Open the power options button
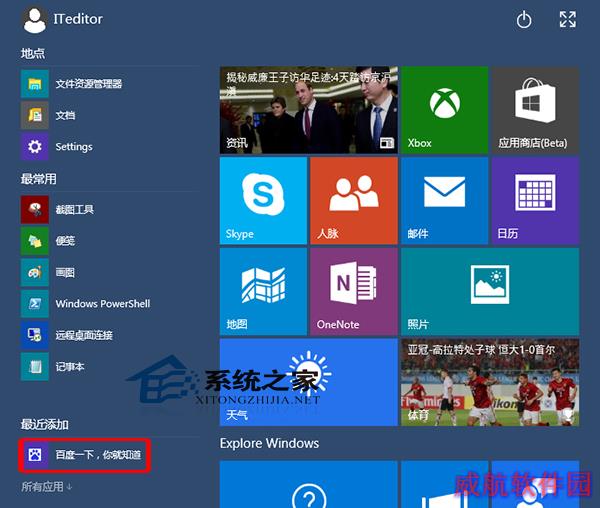This screenshot has width=600, height=508. click(524, 20)
